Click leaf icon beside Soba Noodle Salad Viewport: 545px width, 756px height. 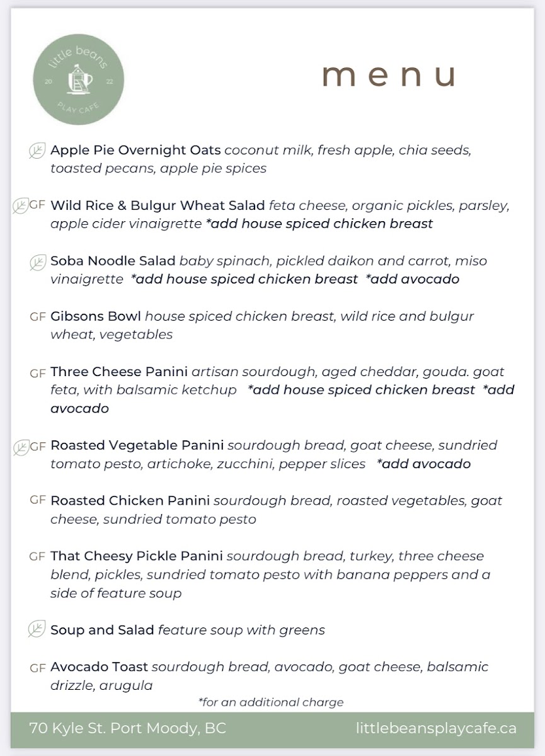point(37,262)
